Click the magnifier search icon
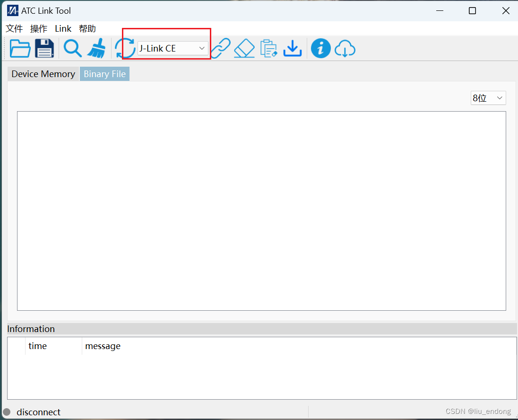This screenshot has height=420, width=518. (72, 48)
